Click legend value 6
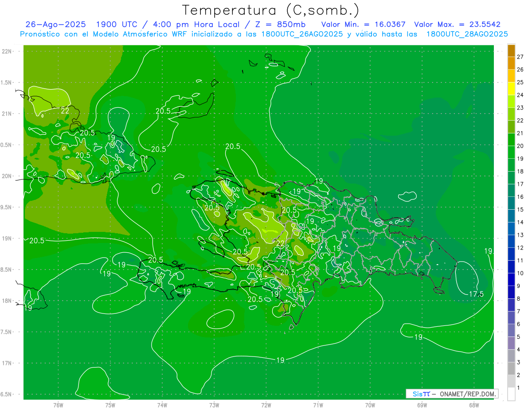Viewport: 532px width, 411px height. 519,324
